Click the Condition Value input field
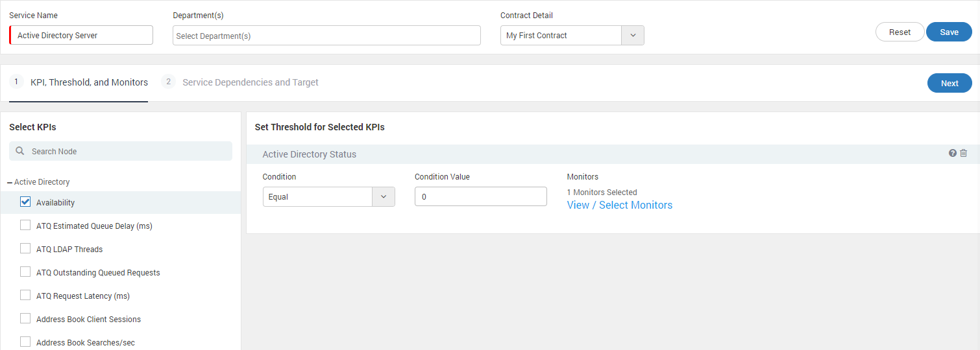This screenshot has height=350, width=980. coord(481,196)
